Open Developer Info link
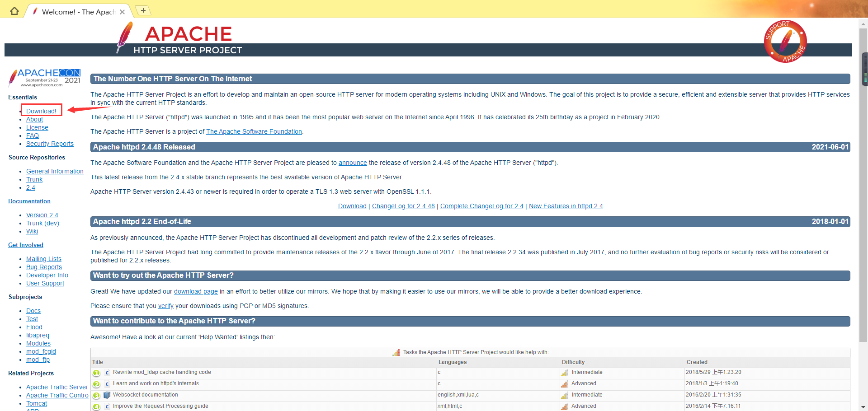The width and height of the screenshot is (868, 411). [47, 275]
